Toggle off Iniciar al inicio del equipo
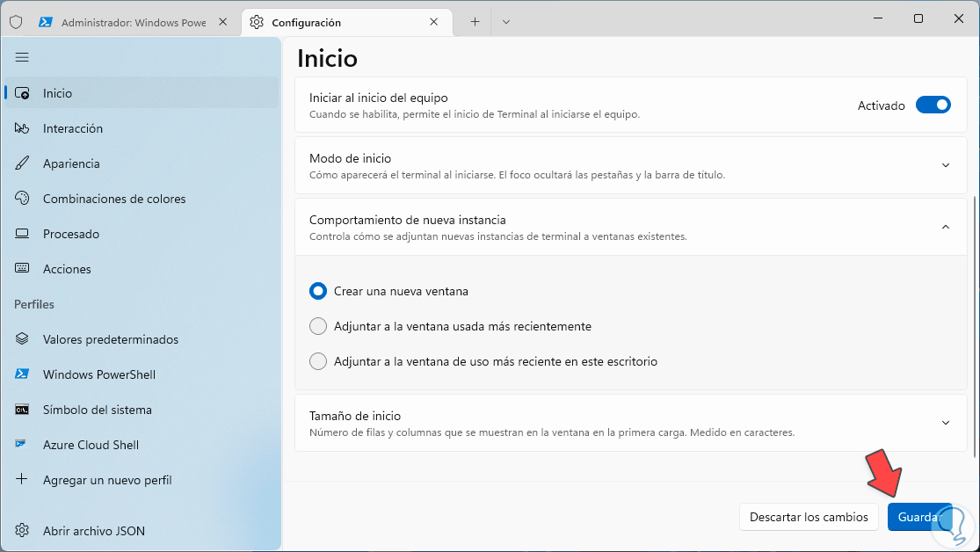Image resolution: width=980 pixels, height=552 pixels. click(x=933, y=105)
